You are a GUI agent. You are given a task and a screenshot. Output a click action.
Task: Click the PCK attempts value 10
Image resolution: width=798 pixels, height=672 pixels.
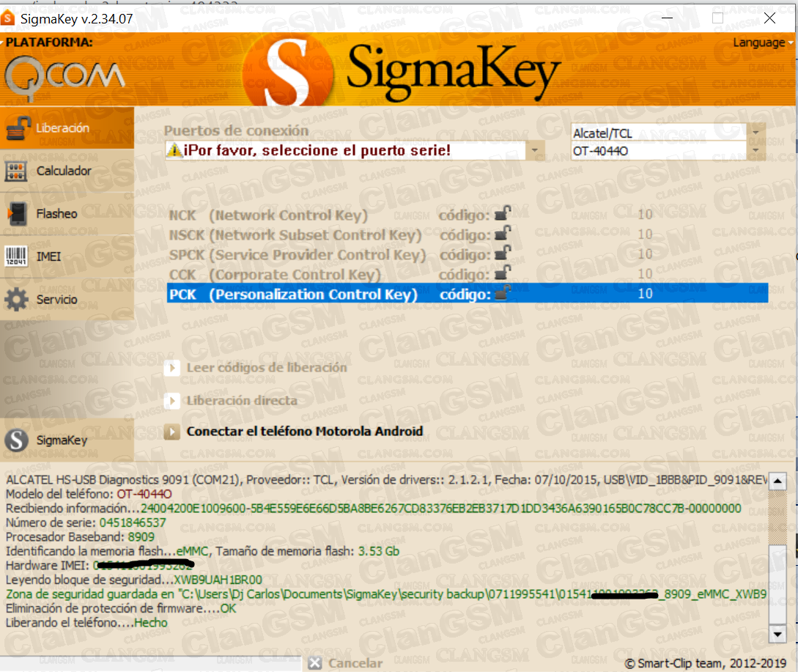645,293
